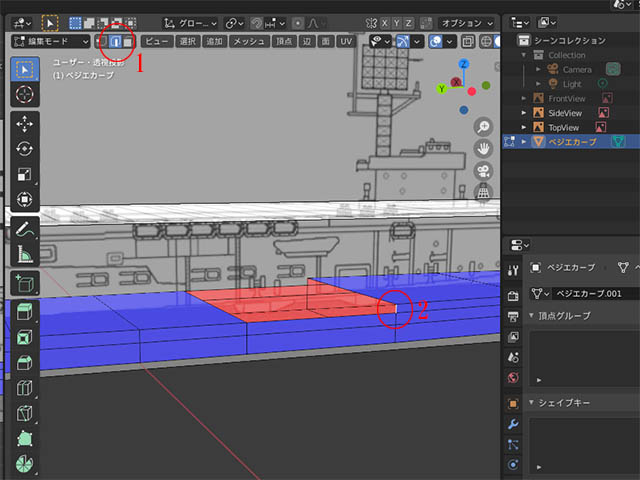The image size is (640, 480).
Task: Select the Poly Build tool
Action: 24,439
